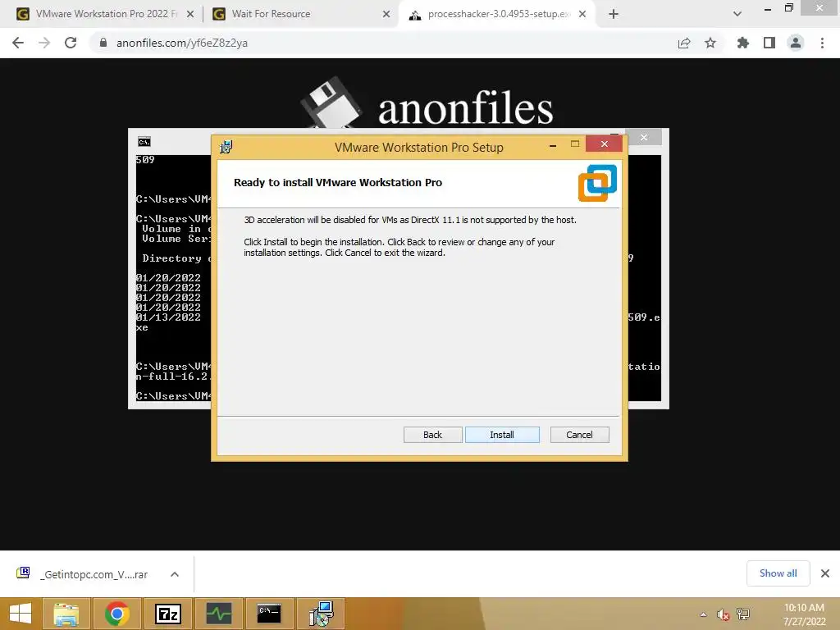Cancel the VMware Workstation Pro setup

tap(579, 435)
